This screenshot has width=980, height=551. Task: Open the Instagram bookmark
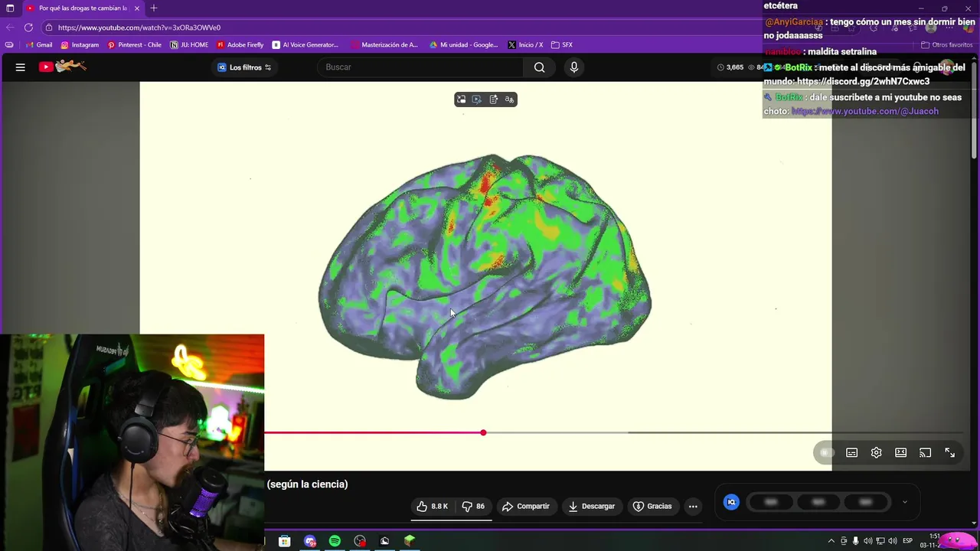[80, 45]
